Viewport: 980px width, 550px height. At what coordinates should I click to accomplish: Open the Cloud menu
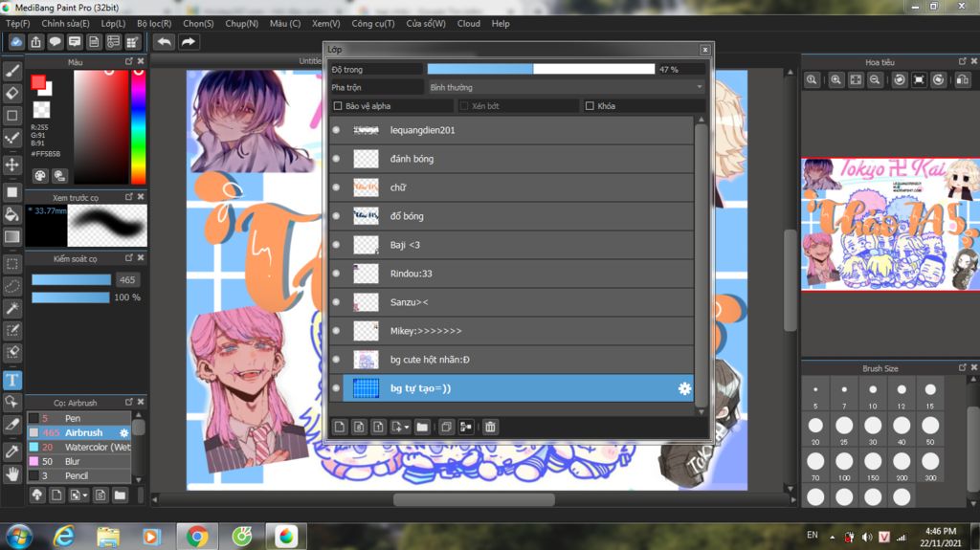coord(469,24)
